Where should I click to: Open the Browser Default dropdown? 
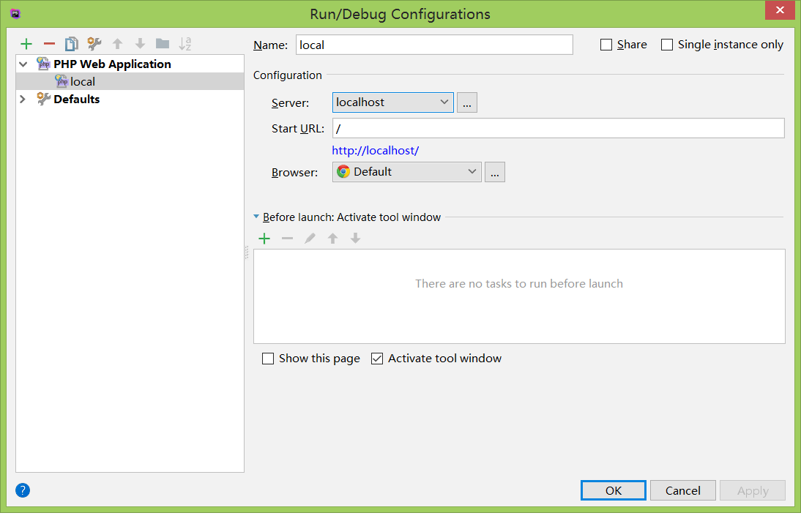[407, 172]
